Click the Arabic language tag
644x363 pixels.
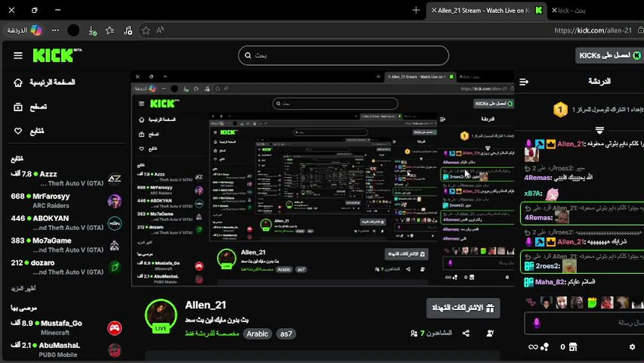pyautogui.click(x=257, y=334)
